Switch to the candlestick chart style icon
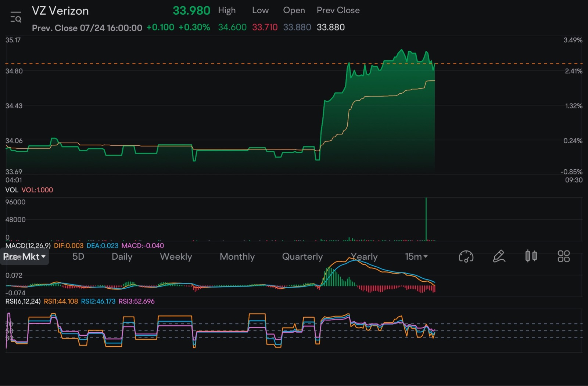The width and height of the screenshot is (588, 386). click(531, 256)
